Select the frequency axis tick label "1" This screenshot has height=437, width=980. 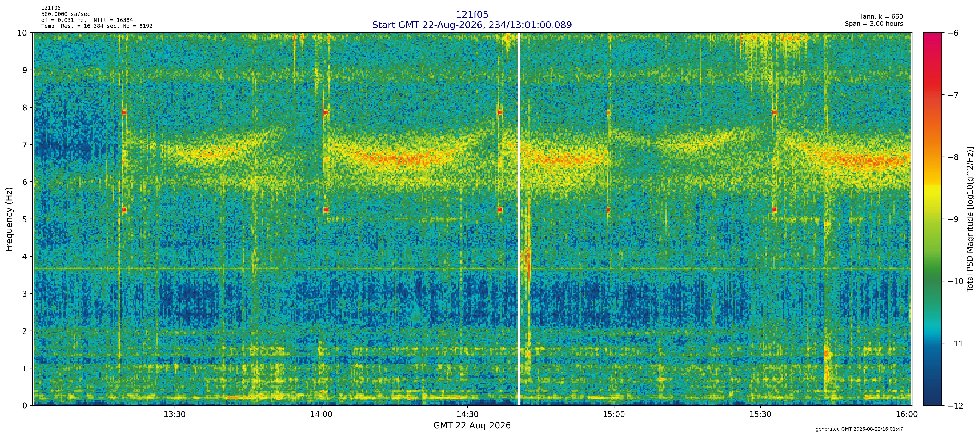click(25, 369)
